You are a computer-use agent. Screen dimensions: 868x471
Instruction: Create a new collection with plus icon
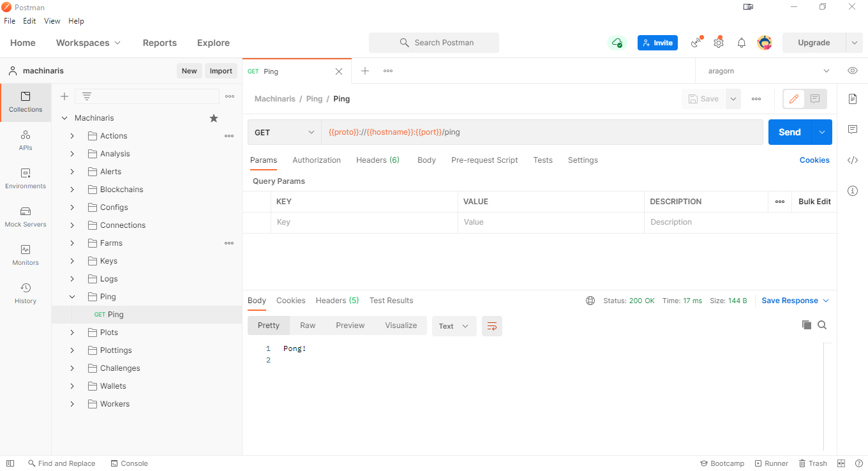[64, 96]
